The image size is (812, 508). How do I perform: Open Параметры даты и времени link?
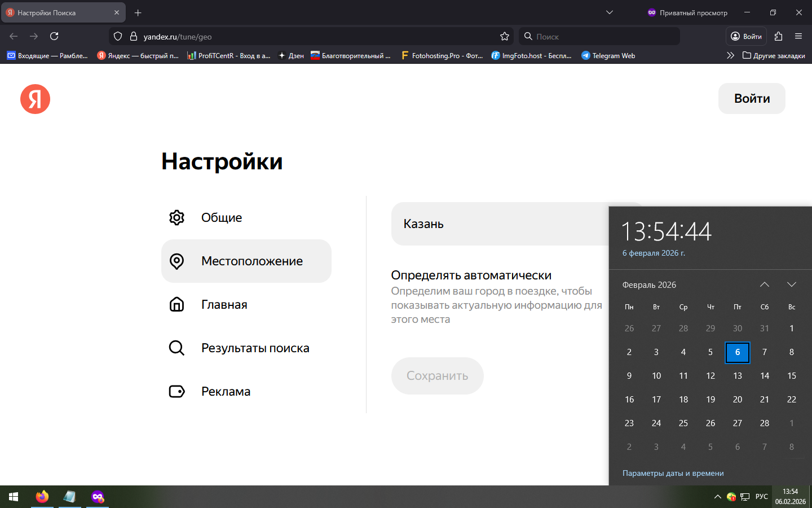(x=673, y=473)
